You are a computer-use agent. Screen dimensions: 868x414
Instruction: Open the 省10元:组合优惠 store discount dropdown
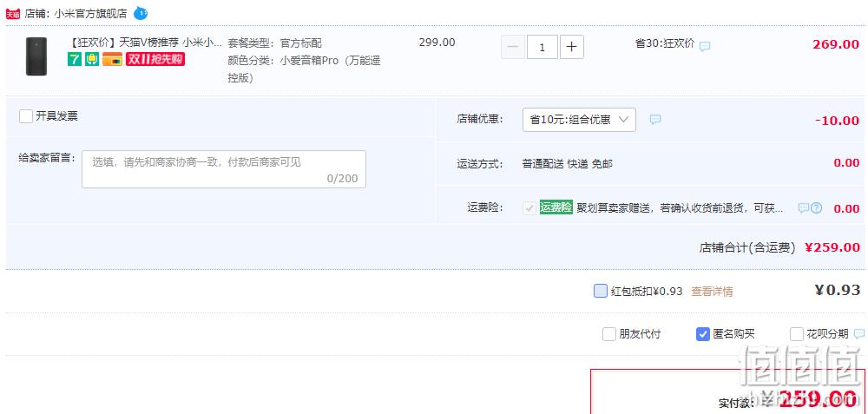click(x=579, y=120)
